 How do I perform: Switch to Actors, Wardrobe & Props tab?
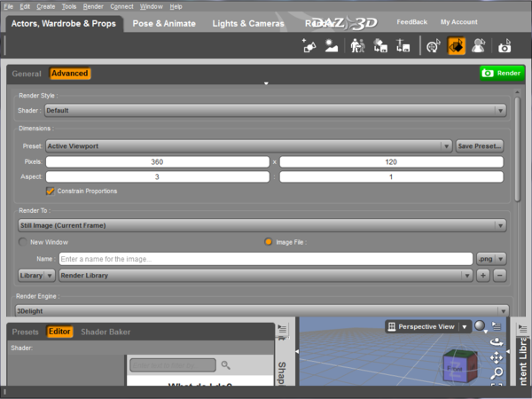coord(64,24)
